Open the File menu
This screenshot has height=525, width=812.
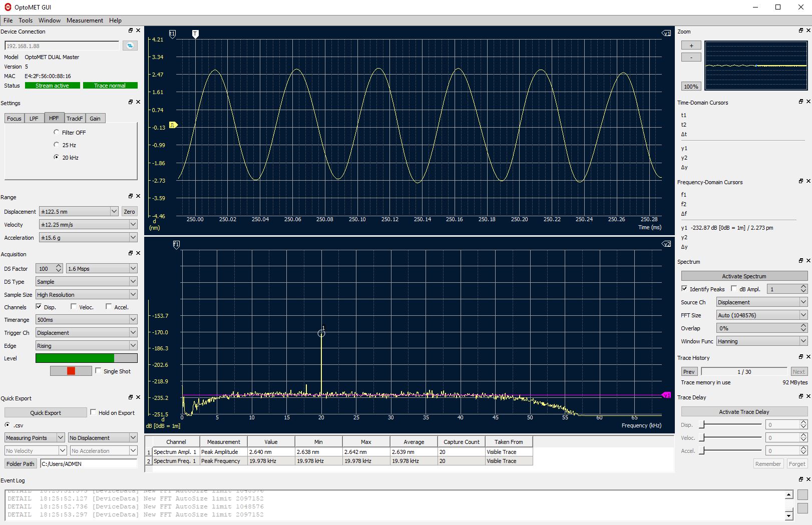pos(8,21)
